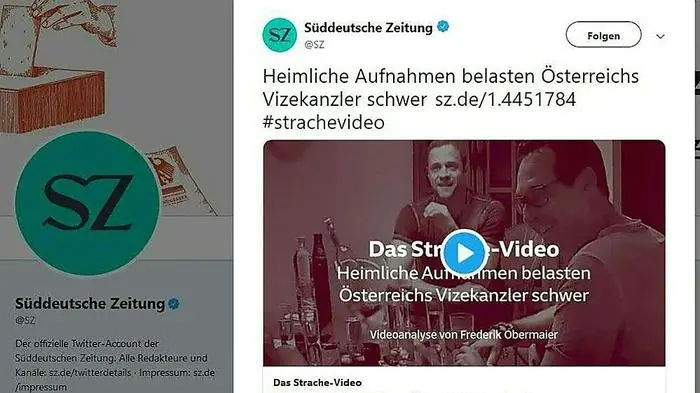Image resolution: width=700 pixels, height=393 pixels.
Task: Open the sz.de/1.4451784 link
Action: tap(505, 99)
